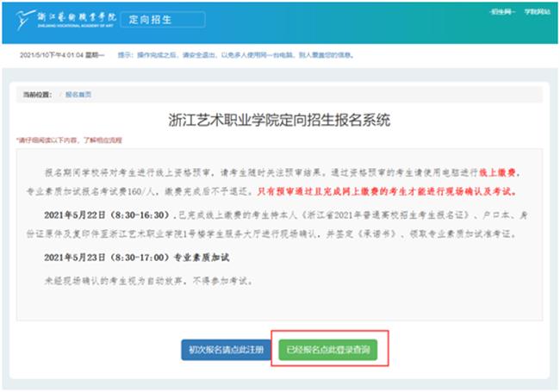Click the 定向招生报名系统 page heading
Image resolution: width=560 pixels, height=392 pixels.
tap(279, 119)
